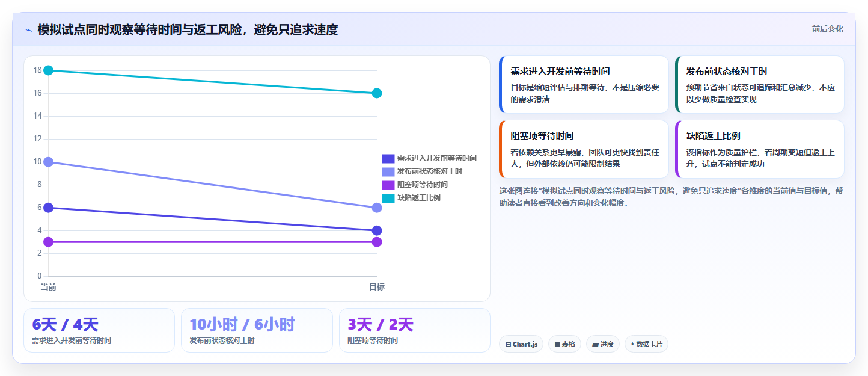Click y-axis label 18
The image size is (868, 376).
(37, 70)
